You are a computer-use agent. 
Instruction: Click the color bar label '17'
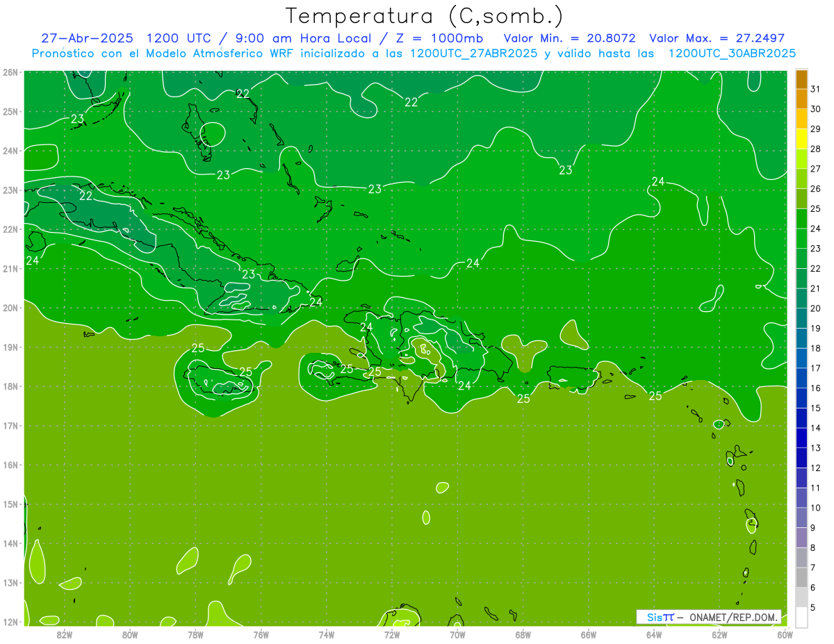[x=816, y=368]
